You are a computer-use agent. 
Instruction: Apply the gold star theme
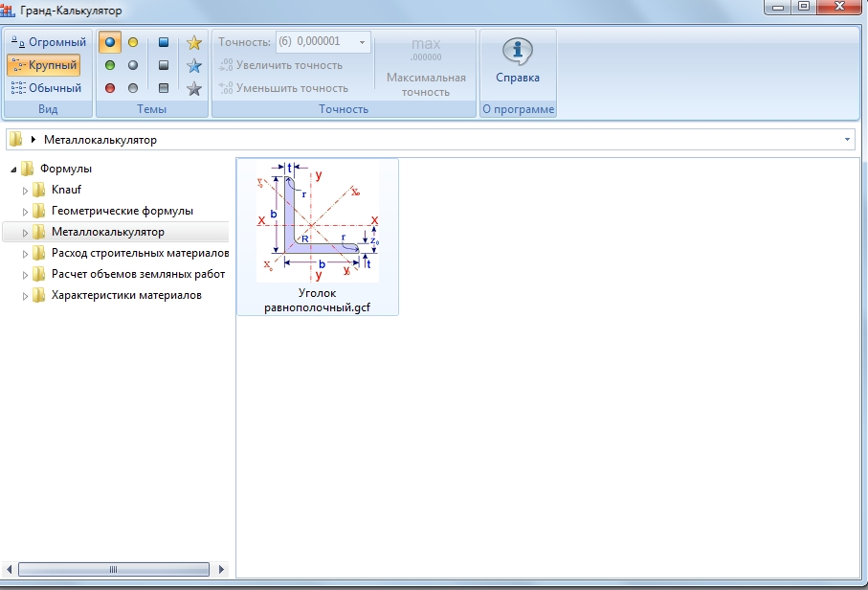click(194, 43)
